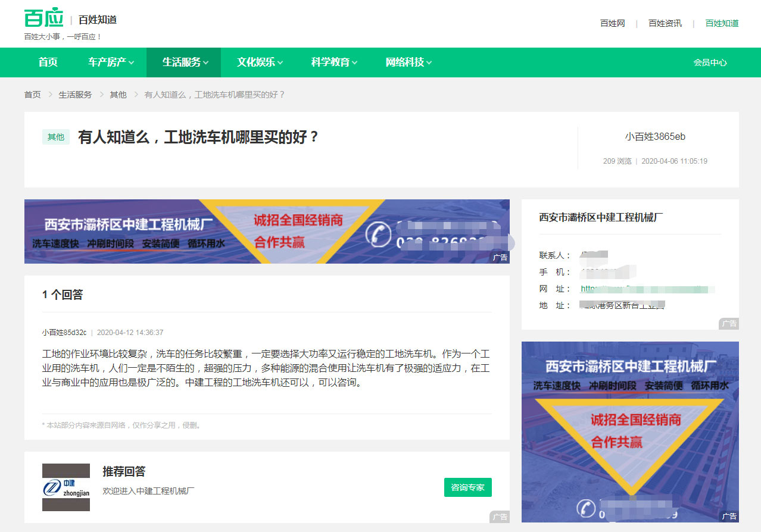Click the answer date 2020-04-12 14:36:37
The image size is (761, 532).
(130, 332)
